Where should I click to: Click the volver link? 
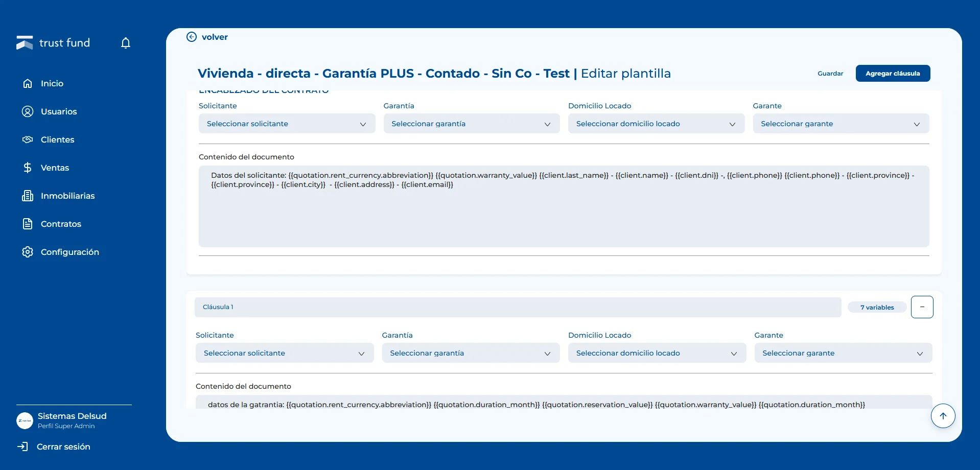coord(215,37)
